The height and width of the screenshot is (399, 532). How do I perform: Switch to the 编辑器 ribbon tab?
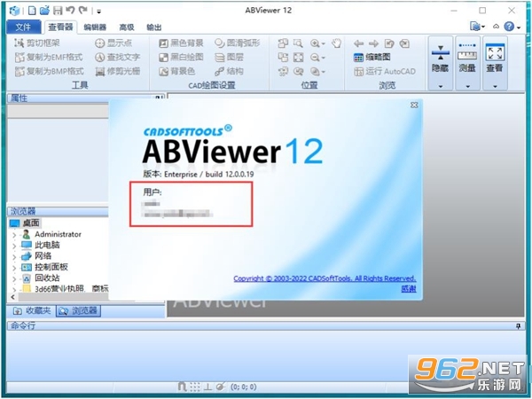tap(95, 27)
